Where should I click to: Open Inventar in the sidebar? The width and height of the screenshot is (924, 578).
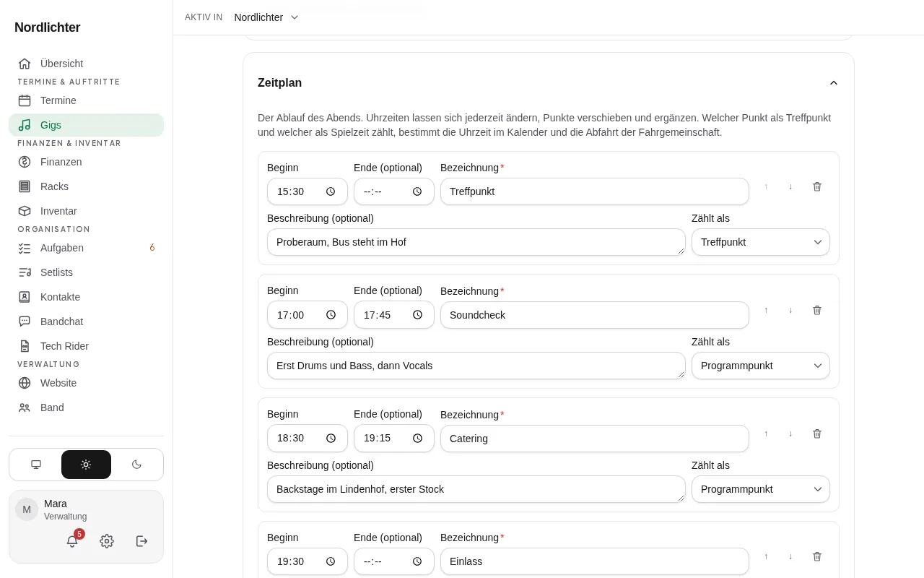[x=87, y=211]
